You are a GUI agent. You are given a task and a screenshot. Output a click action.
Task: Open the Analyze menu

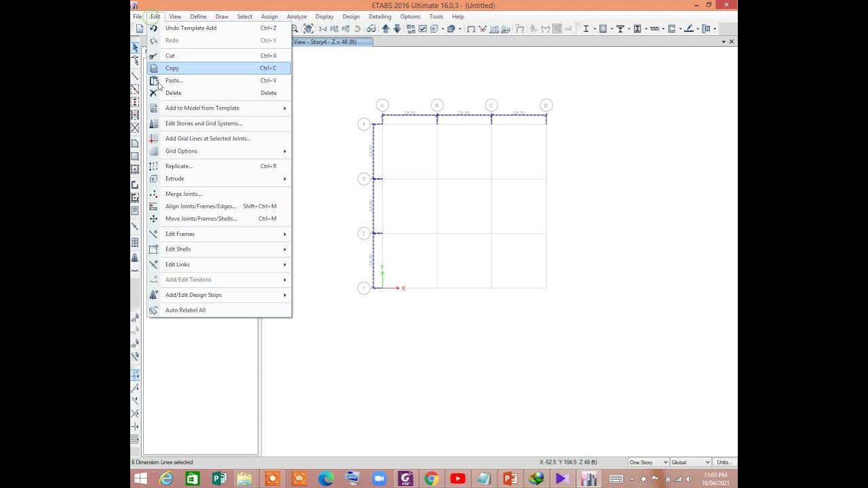pyautogui.click(x=296, y=16)
